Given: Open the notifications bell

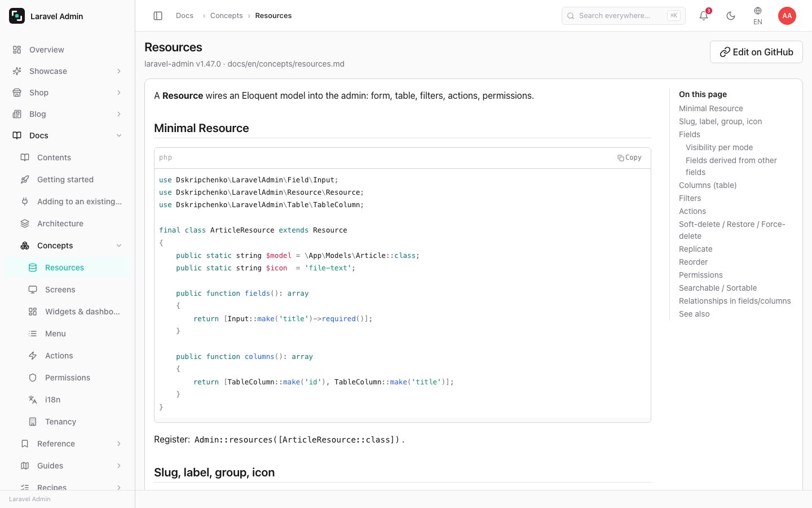Looking at the screenshot, I should pos(704,16).
